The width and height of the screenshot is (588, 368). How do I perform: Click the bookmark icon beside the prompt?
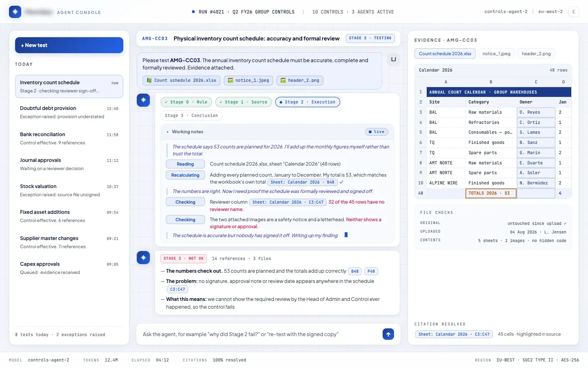[394, 59]
